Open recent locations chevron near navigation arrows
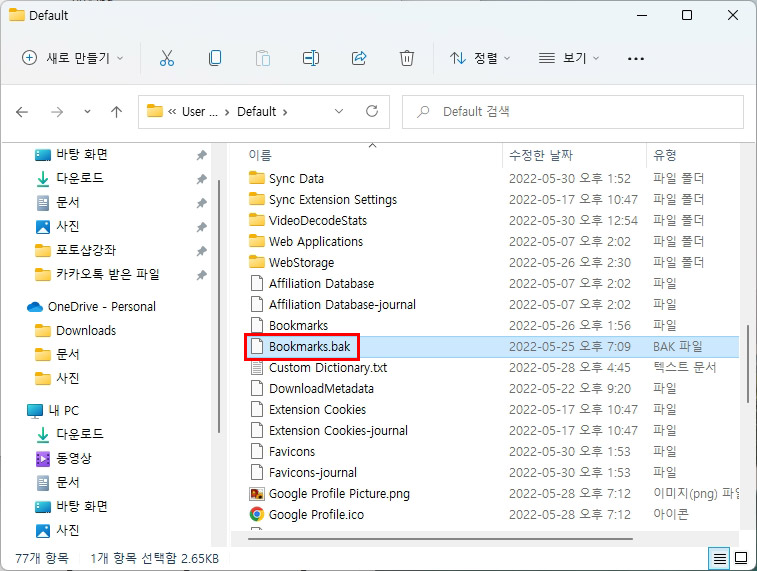This screenshot has height=571, width=757. pyautogui.click(x=87, y=111)
